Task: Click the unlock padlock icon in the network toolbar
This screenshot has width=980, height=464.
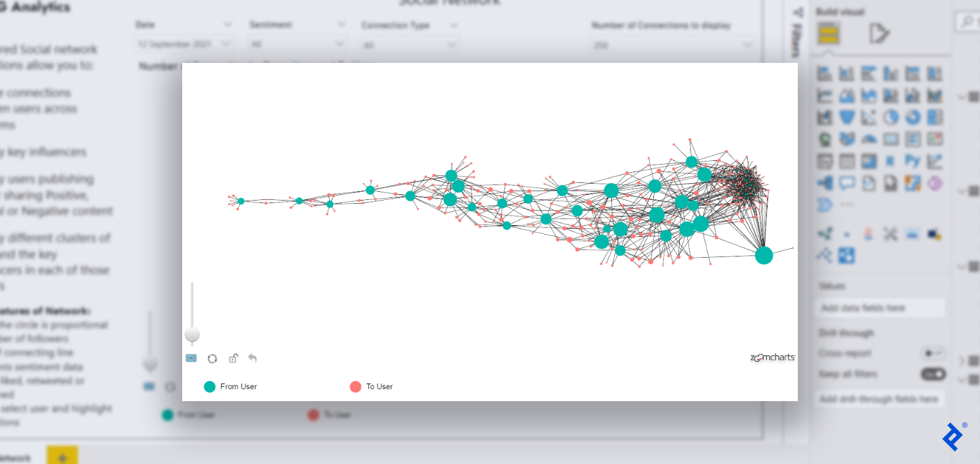Action: click(x=233, y=358)
